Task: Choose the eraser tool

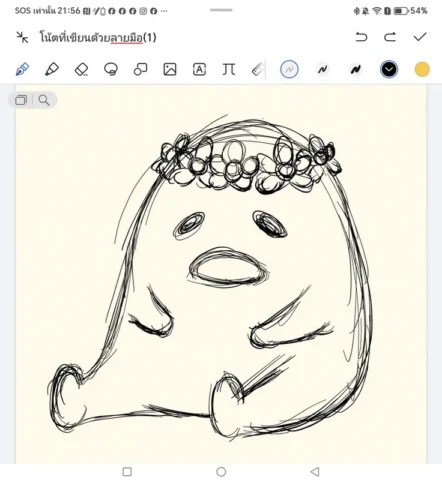Action: pyautogui.click(x=81, y=69)
